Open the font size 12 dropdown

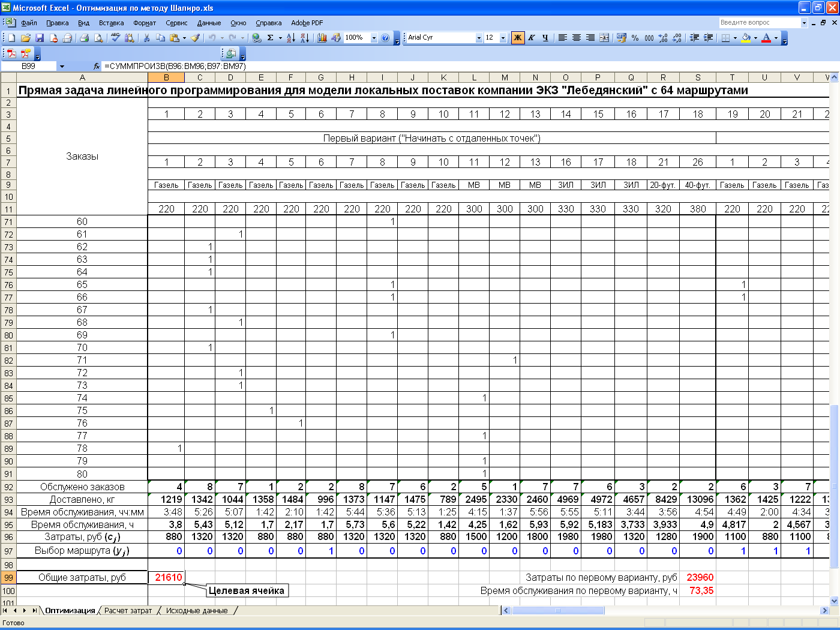[503, 38]
